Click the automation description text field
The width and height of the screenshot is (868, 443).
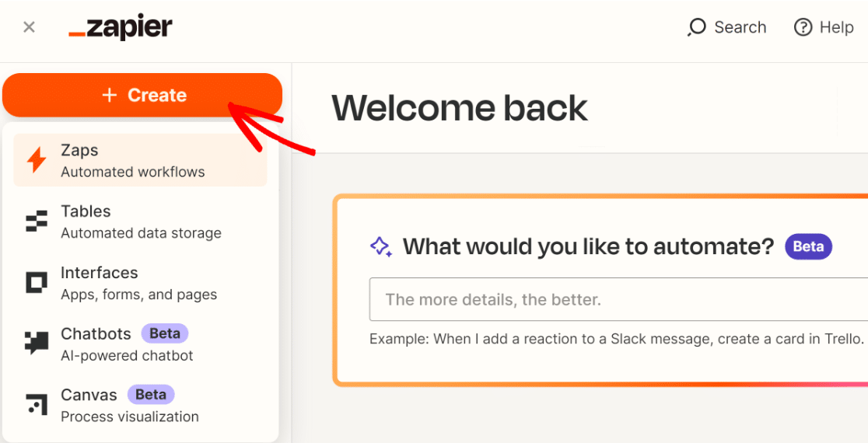click(x=618, y=299)
